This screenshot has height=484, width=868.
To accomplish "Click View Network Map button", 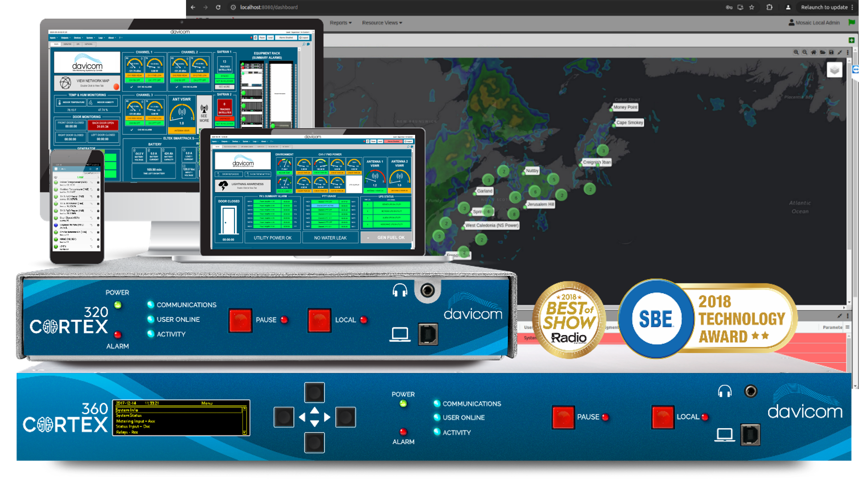I will point(87,83).
